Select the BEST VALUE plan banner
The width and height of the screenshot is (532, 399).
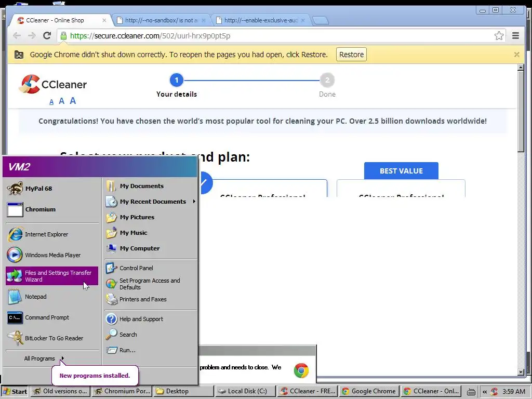tap(401, 171)
